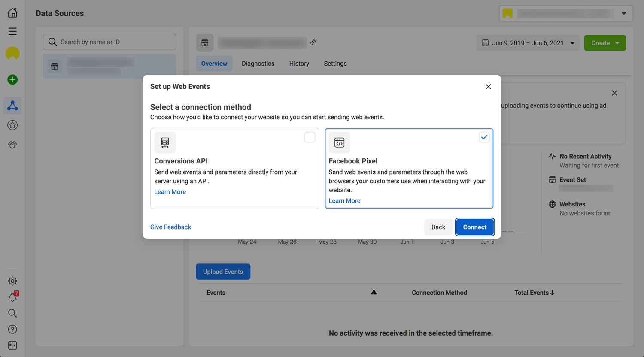The width and height of the screenshot is (644, 357).
Task: Click the Conversions API server icon
Action: [165, 142]
